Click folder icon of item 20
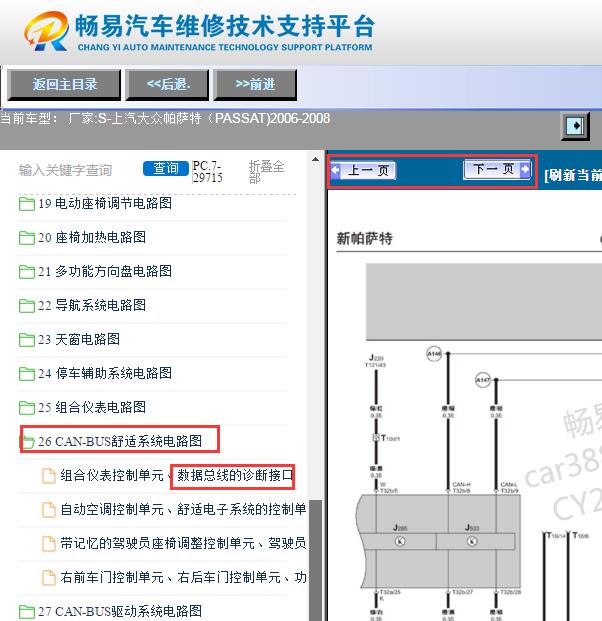Viewport: 602px width, 621px height. coord(27,238)
